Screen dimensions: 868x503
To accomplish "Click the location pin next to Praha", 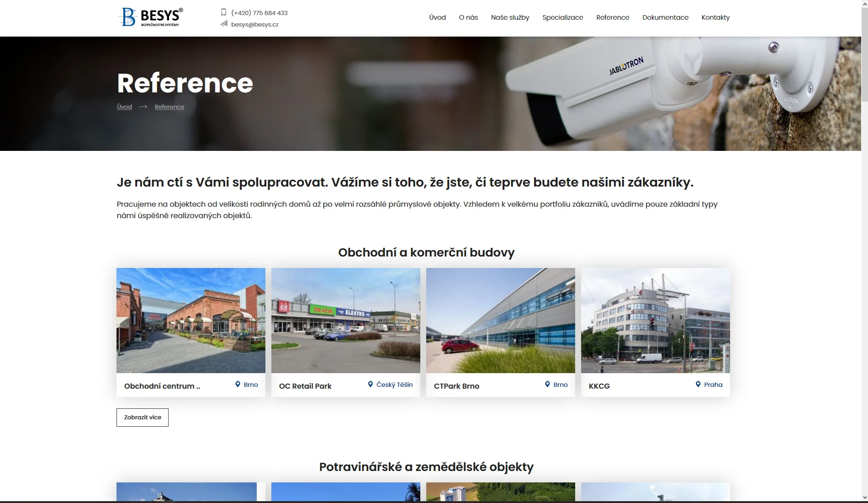I will [698, 384].
